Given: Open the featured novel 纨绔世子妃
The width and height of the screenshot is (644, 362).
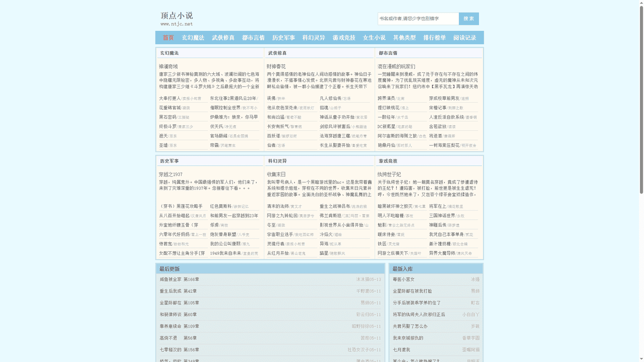Looking at the screenshot, I should coord(389,174).
